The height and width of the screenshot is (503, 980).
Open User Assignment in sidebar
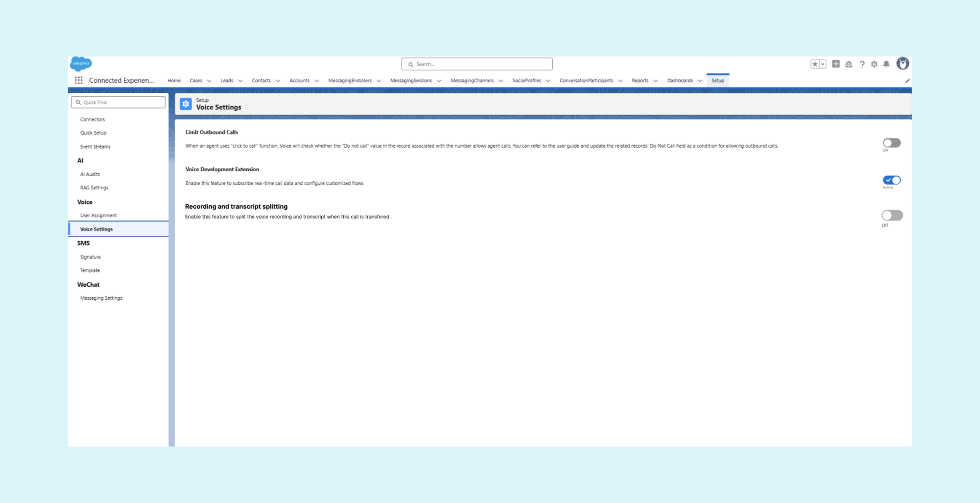(98, 215)
